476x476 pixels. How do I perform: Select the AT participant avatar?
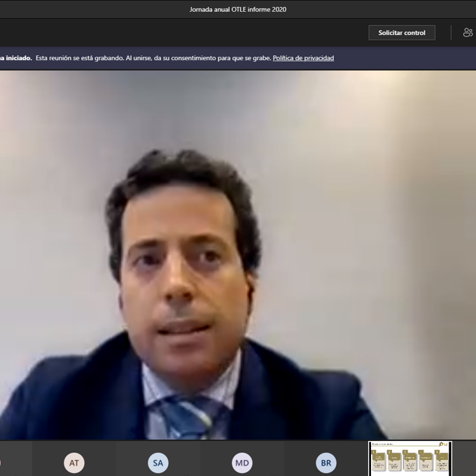74,463
